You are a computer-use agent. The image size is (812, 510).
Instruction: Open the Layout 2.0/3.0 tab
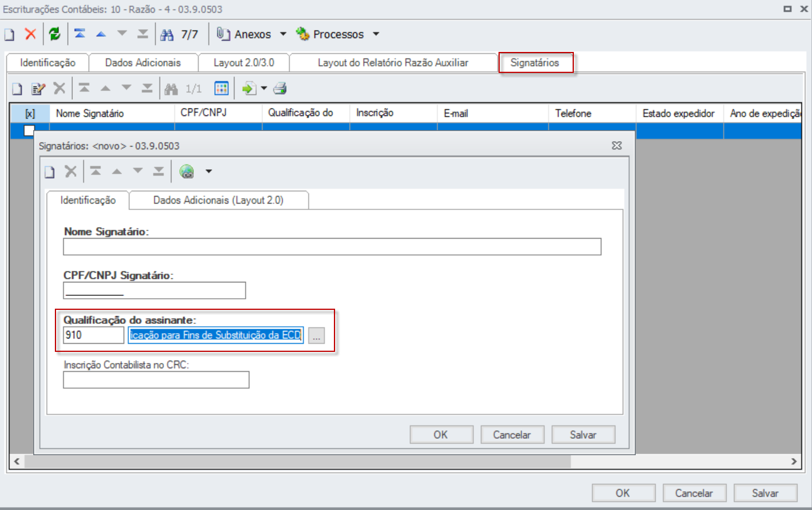[243, 62]
